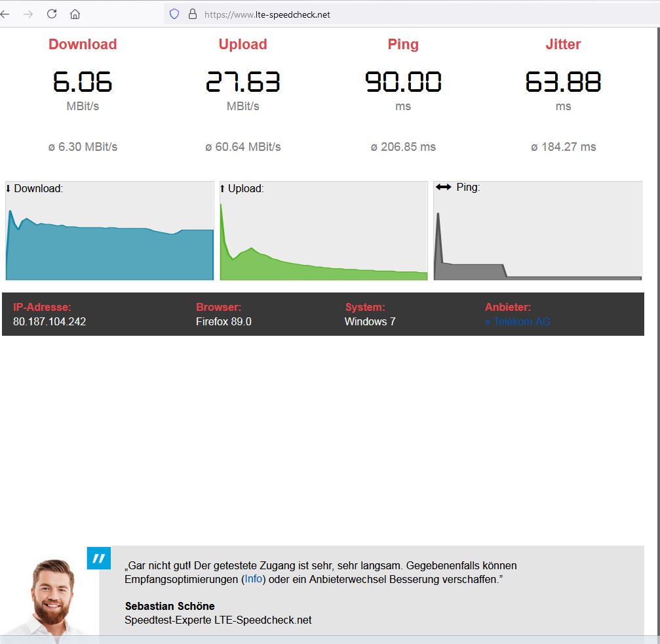Open the Info link in the quote

coord(254,579)
